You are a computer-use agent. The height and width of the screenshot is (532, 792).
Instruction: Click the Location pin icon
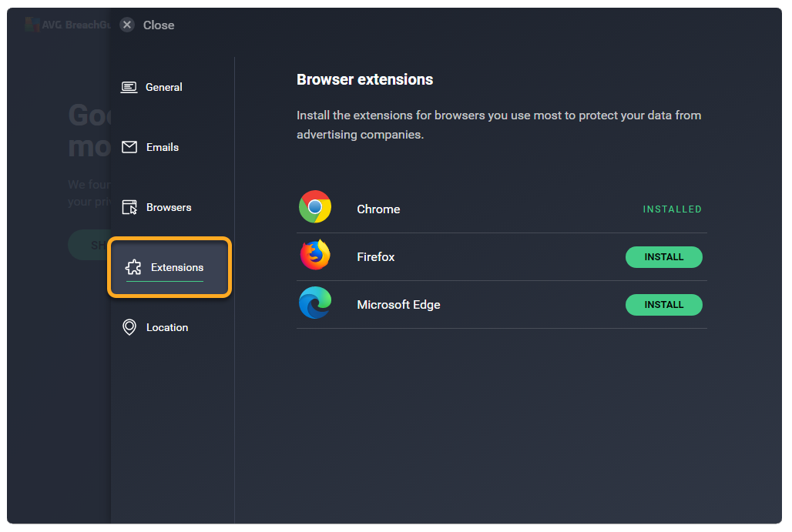coord(129,327)
